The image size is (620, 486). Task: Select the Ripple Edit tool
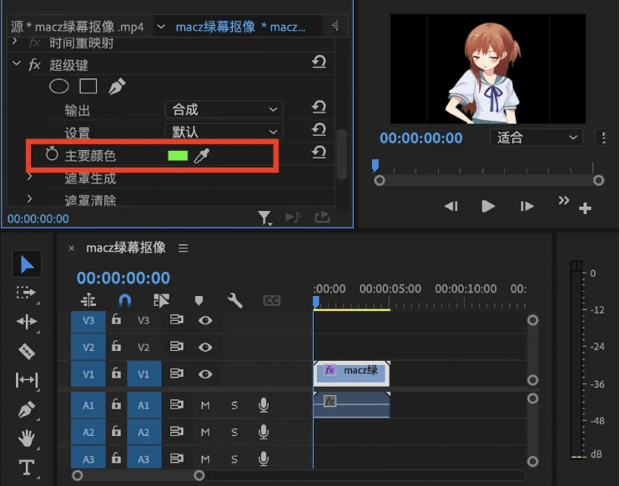(x=26, y=321)
